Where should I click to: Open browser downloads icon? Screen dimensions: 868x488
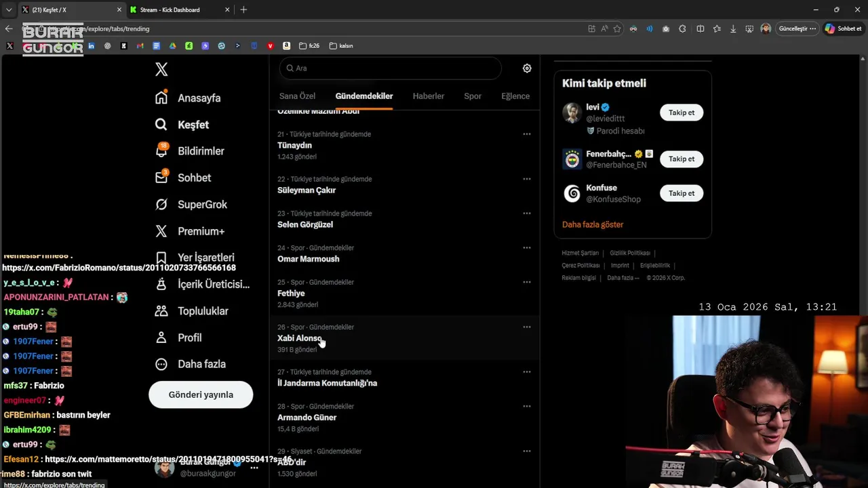pyautogui.click(x=733, y=28)
